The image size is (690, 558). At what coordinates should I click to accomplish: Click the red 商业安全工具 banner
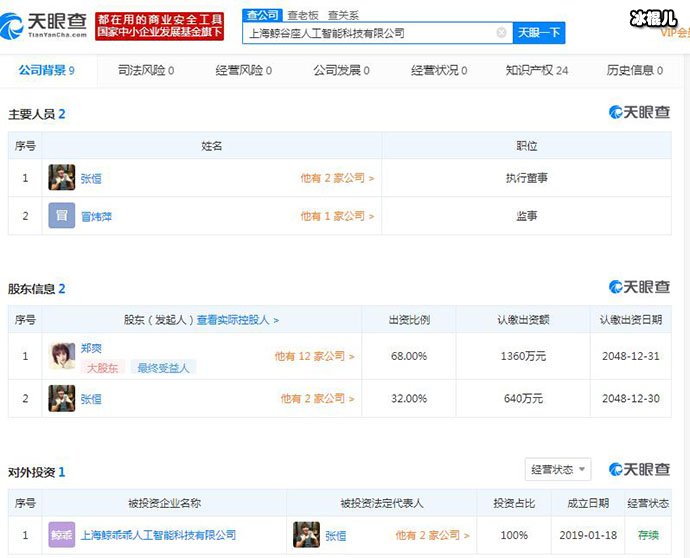point(159,26)
